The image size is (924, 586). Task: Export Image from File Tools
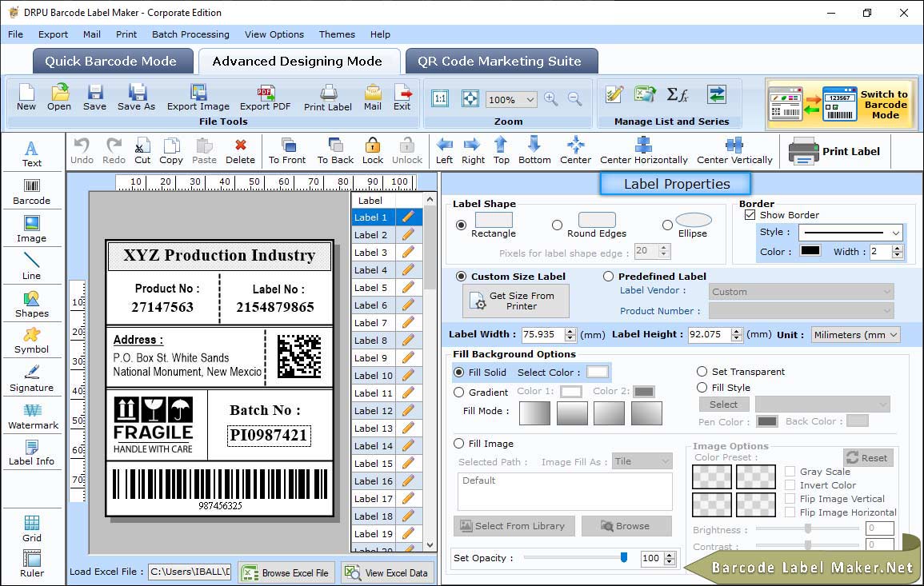(198, 98)
